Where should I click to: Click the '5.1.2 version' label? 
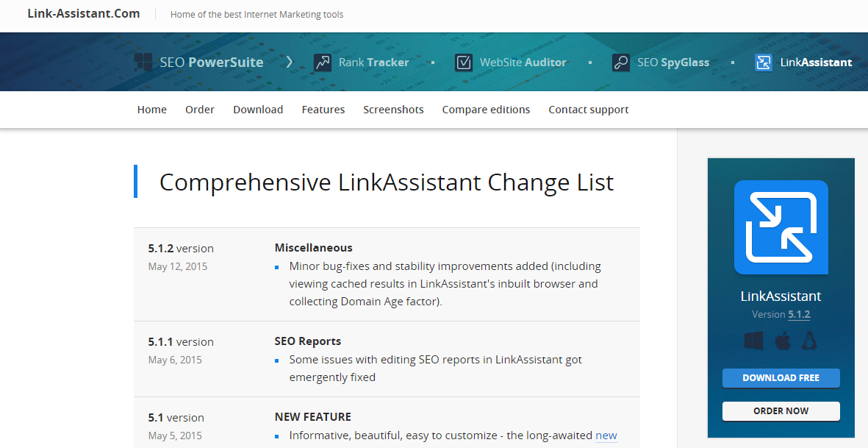tap(181, 248)
